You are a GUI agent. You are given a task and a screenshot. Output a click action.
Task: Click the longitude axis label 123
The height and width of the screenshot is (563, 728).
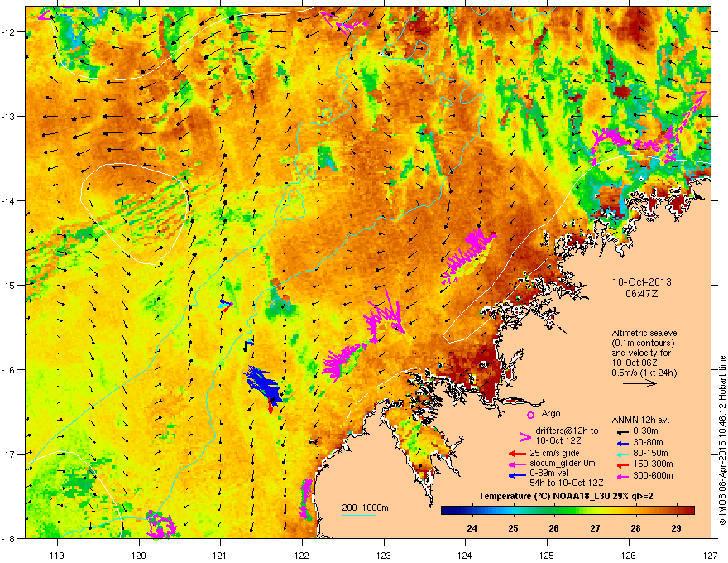tap(384, 555)
